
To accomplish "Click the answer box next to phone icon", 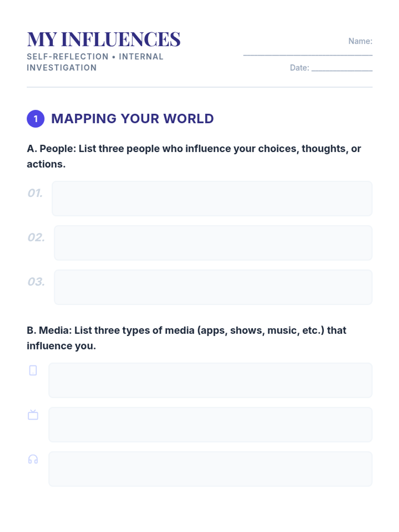I will tap(210, 380).
